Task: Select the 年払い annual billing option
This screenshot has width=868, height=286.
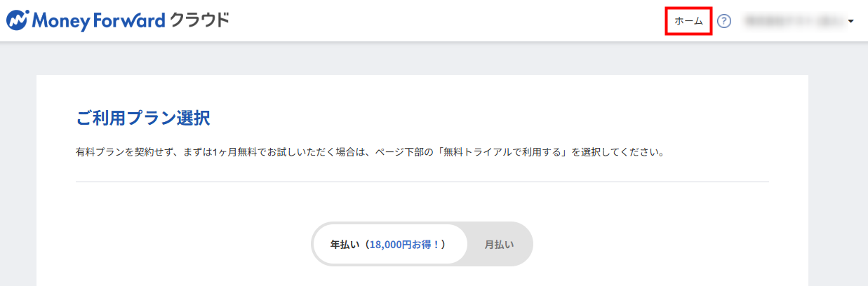Action: pyautogui.click(x=389, y=244)
